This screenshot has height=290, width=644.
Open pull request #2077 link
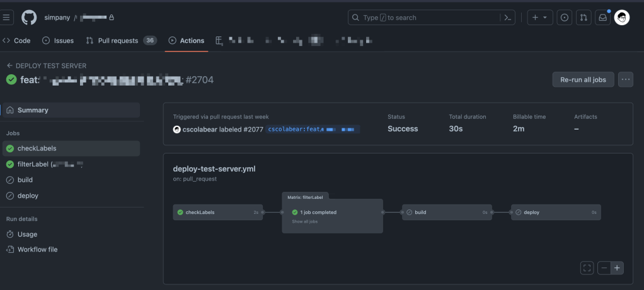(x=253, y=129)
